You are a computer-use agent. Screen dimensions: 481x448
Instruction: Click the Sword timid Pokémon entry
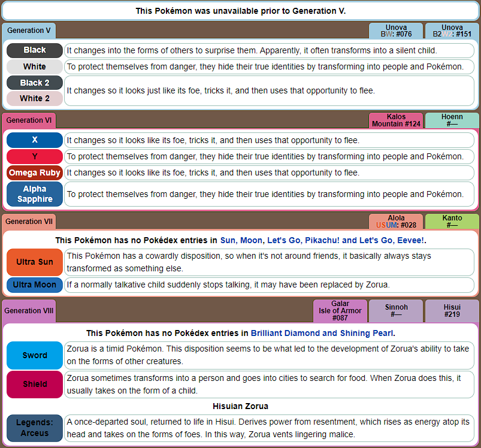pos(269,355)
